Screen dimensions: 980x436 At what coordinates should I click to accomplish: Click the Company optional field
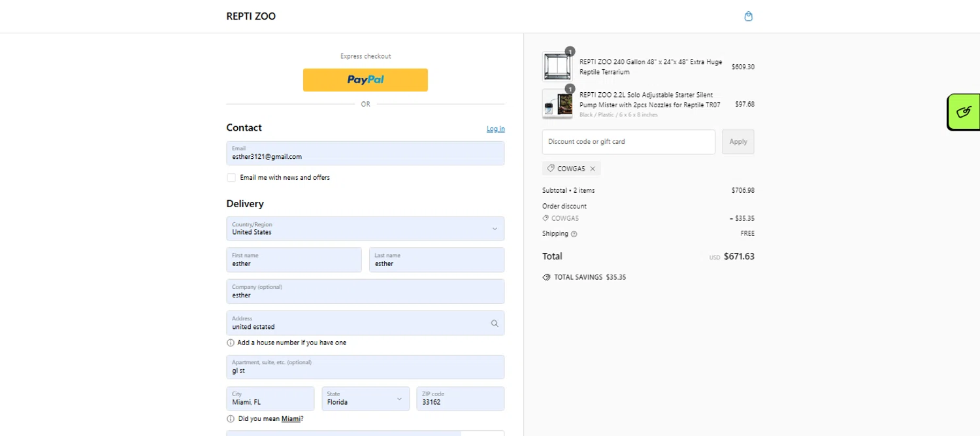click(365, 292)
